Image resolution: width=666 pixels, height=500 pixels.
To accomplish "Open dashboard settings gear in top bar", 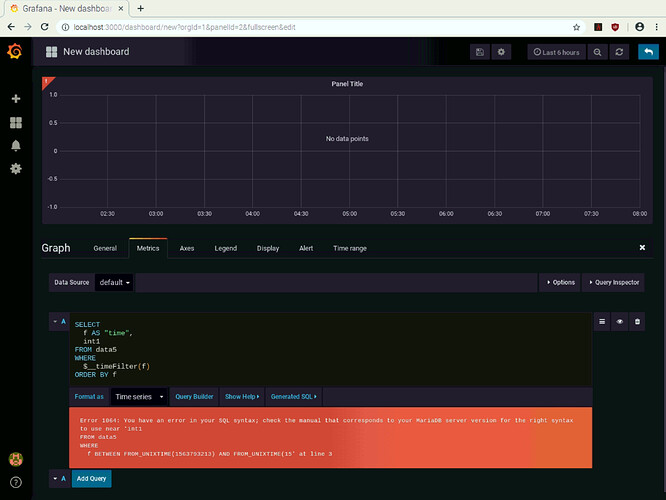I will pyautogui.click(x=501, y=52).
